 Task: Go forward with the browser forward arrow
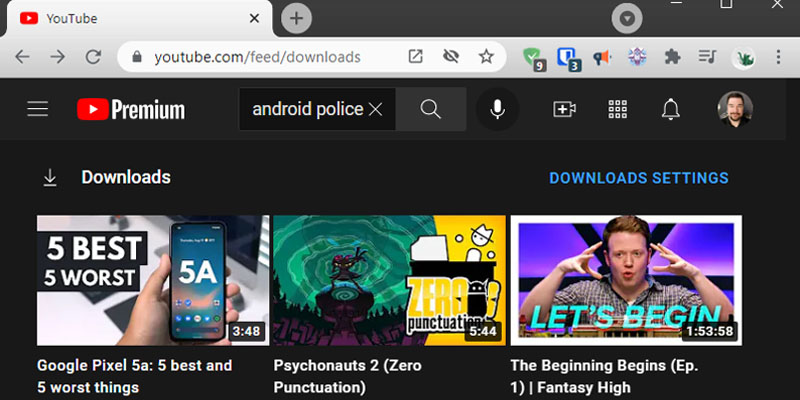click(x=58, y=57)
